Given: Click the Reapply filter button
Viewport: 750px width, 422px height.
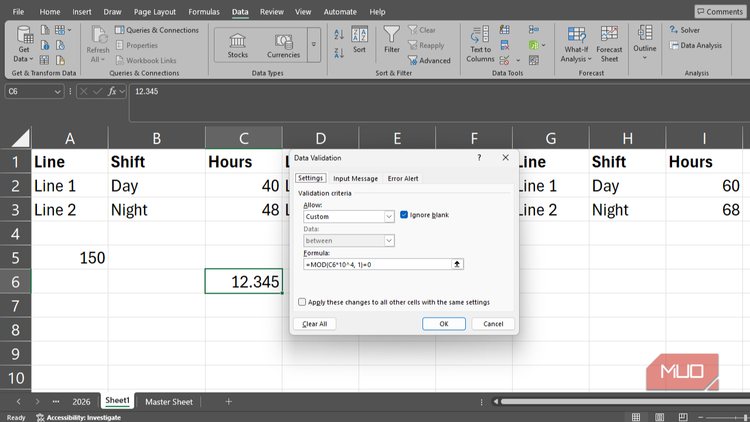Looking at the screenshot, I should click(426, 45).
